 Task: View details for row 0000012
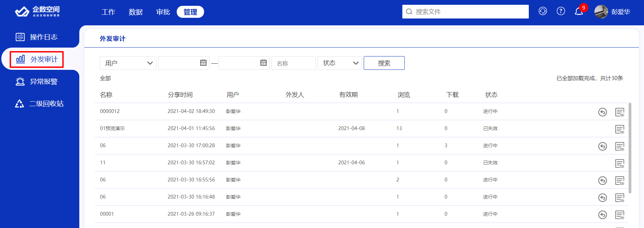pyautogui.click(x=620, y=112)
